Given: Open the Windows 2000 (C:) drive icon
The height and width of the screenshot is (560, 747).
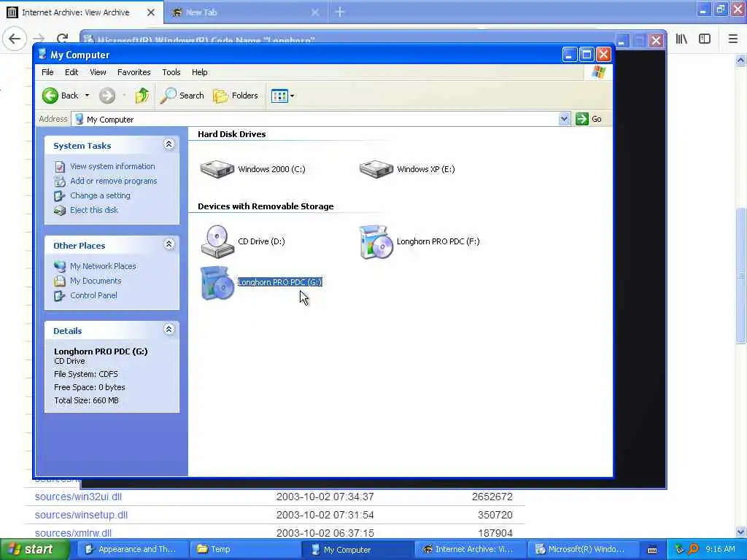Looking at the screenshot, I should [x=217, y=169].
